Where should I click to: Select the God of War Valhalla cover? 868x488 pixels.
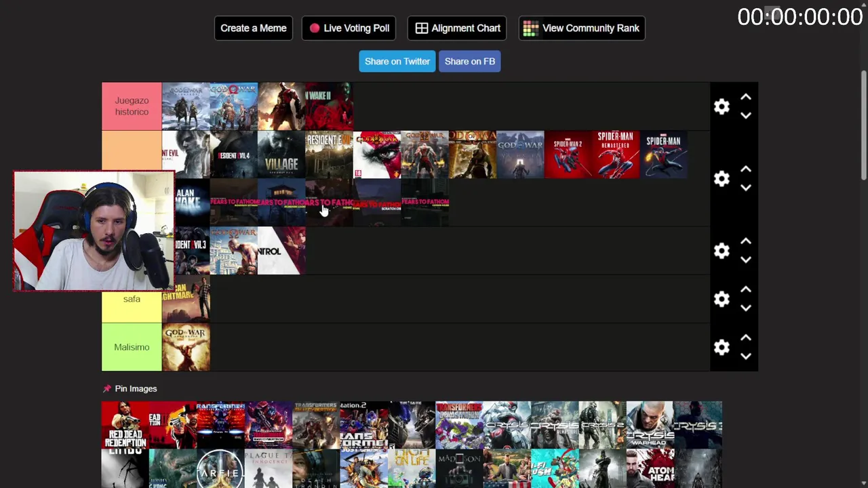pos(520,155)
